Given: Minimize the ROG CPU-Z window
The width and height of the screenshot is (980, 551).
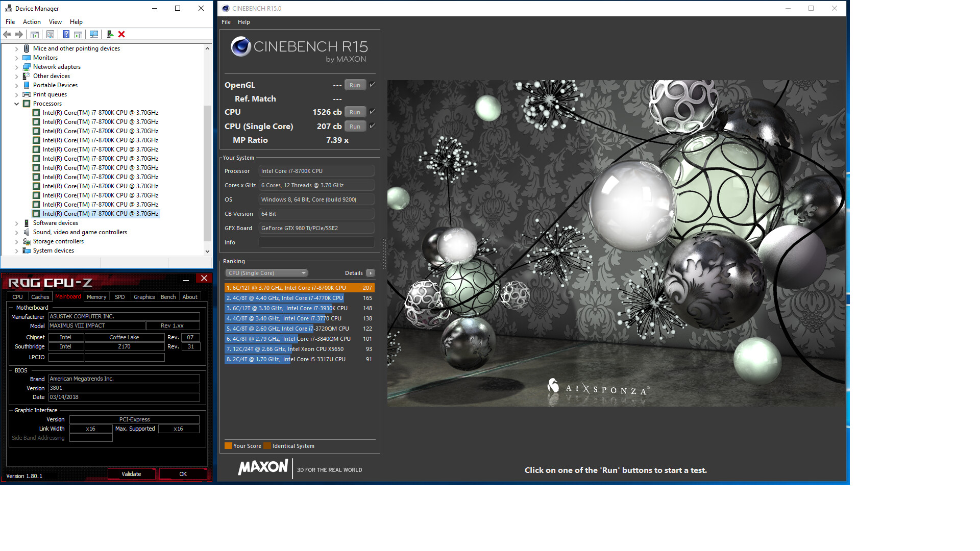Looking at the screenshot, I should pyautogui.click(x=186, y=280).
